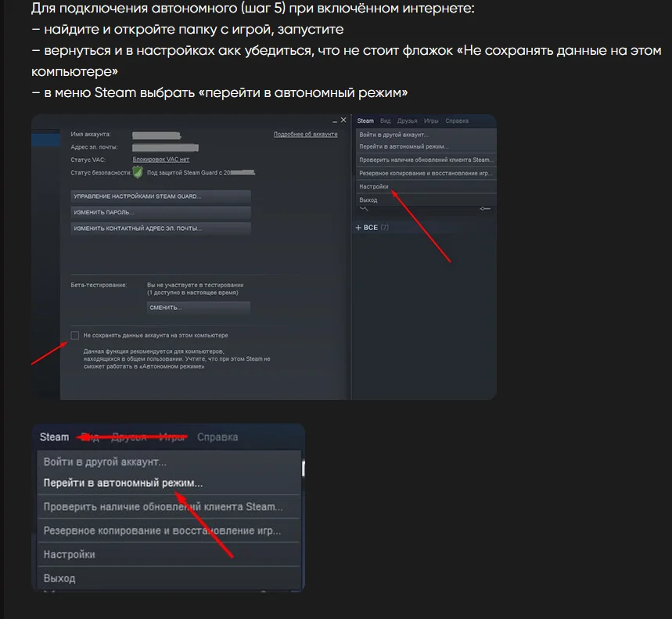The height and width of the screenshot is (619, 672).
Task: Open 'Справка' menu in lower enlarged screenshot
Action: [x=217, y=437]
